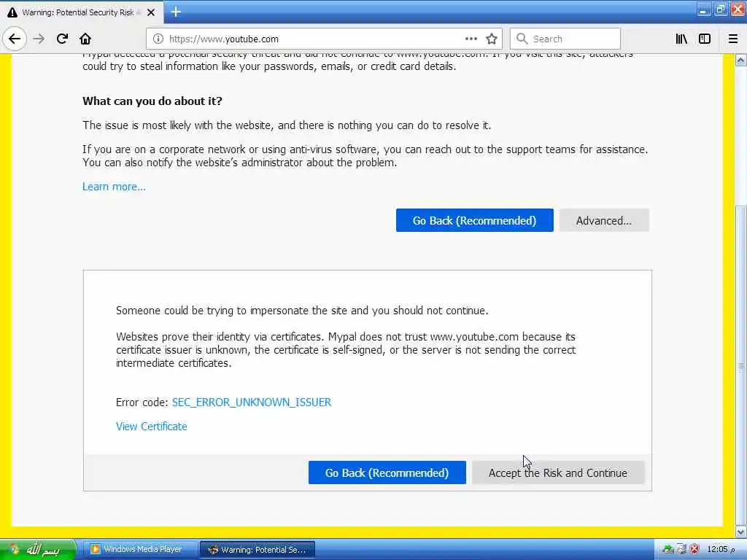The width and height of the screenshot is (747, 560).
Task: Click the disconnected network tray icon
Action: coord(681,550)
